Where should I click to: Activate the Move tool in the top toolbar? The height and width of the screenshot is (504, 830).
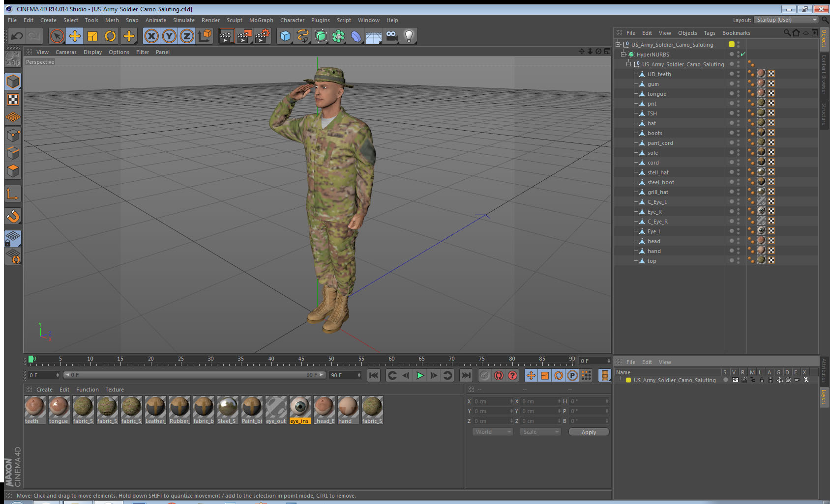point(75,36)
